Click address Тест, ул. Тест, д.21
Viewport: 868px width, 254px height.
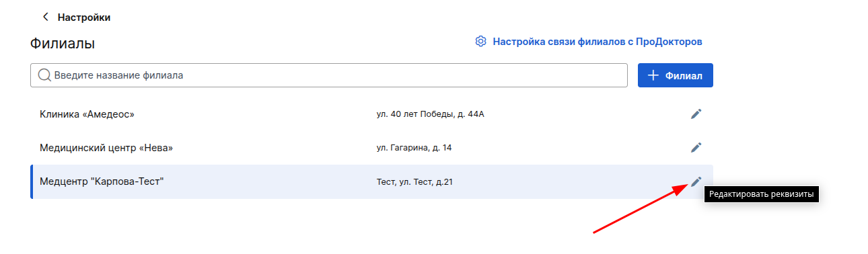(414, 181)
